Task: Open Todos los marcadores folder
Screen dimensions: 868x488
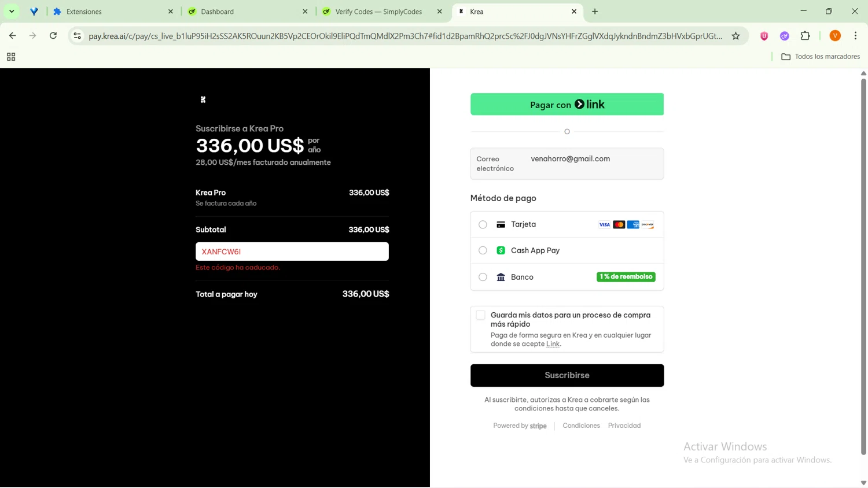Action: coord(821,57)
